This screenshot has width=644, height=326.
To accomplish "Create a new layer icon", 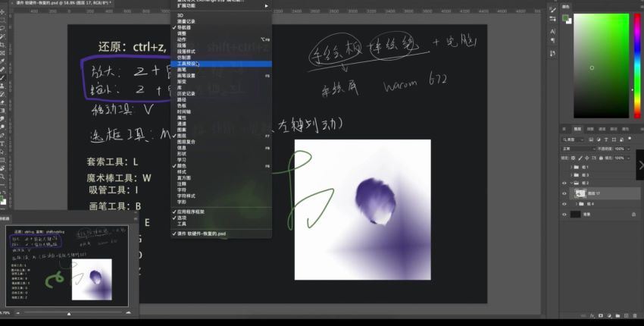I will 626,315.
